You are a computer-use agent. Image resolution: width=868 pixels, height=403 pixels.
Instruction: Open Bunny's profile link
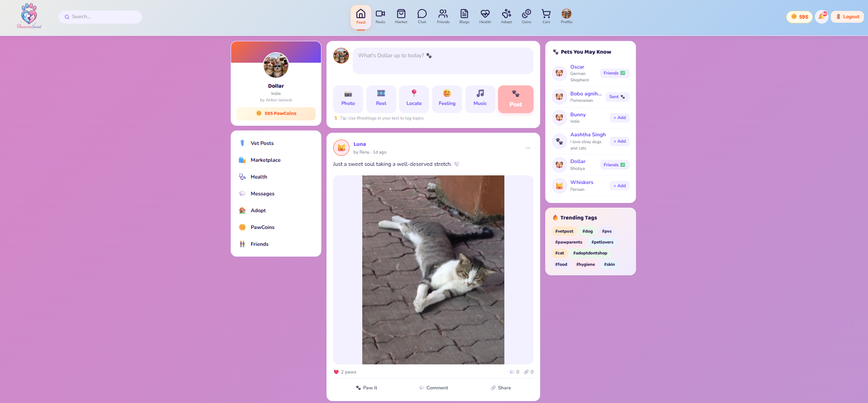pyautogui.click(x=578, y=114)
